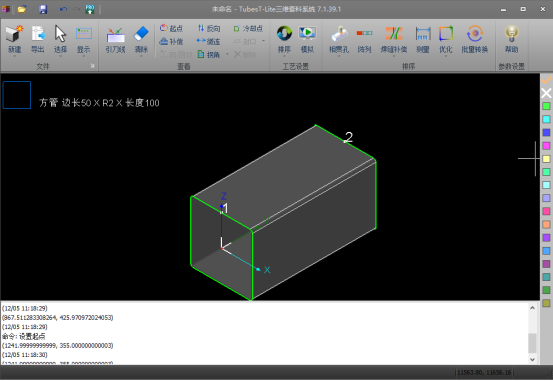Click the 方管 边长50 X R2 X 长度100 label
This screenshot has height=381, width=553.
[99, 103]
